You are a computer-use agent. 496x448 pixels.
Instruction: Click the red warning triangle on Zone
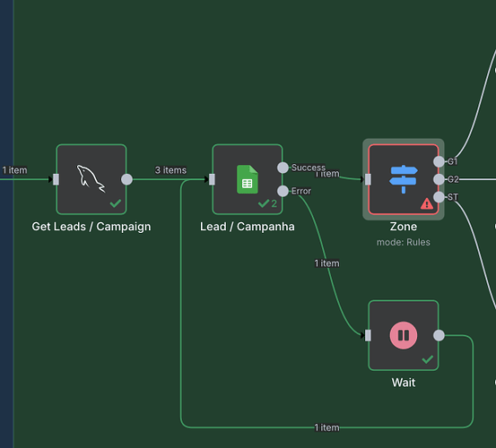[427, 203]
